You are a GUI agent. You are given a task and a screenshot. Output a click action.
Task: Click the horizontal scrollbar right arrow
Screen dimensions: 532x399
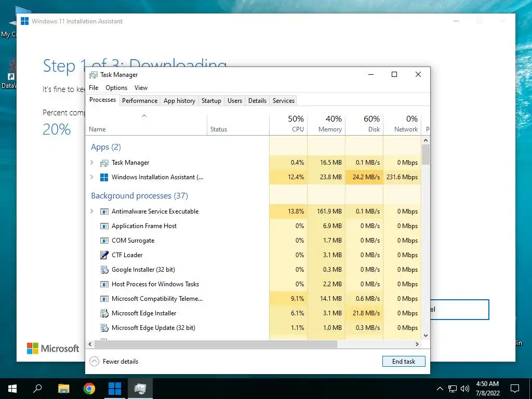pos(417,344)
